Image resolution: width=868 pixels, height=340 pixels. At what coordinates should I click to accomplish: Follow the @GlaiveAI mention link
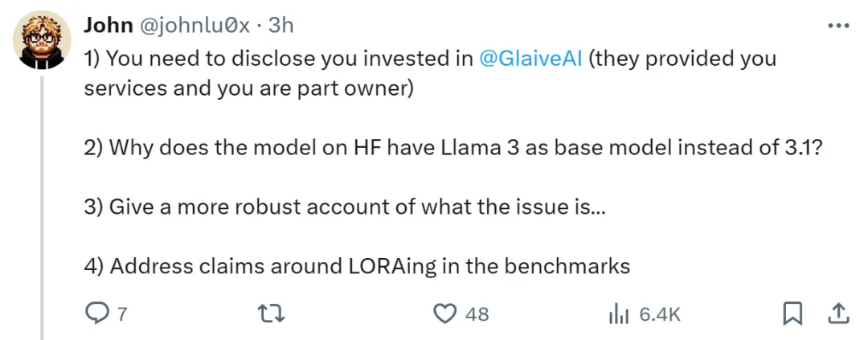(x=530, y=59)
